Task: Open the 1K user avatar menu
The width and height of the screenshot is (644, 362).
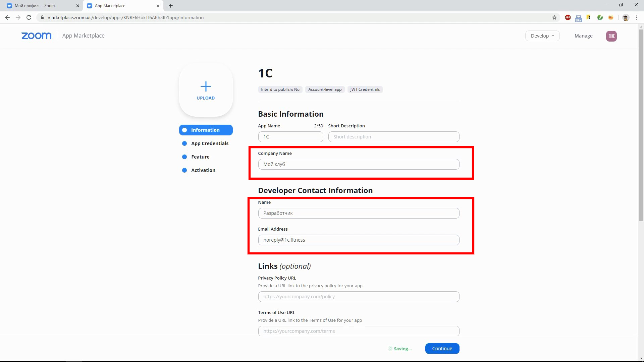Action: [611, 36]
